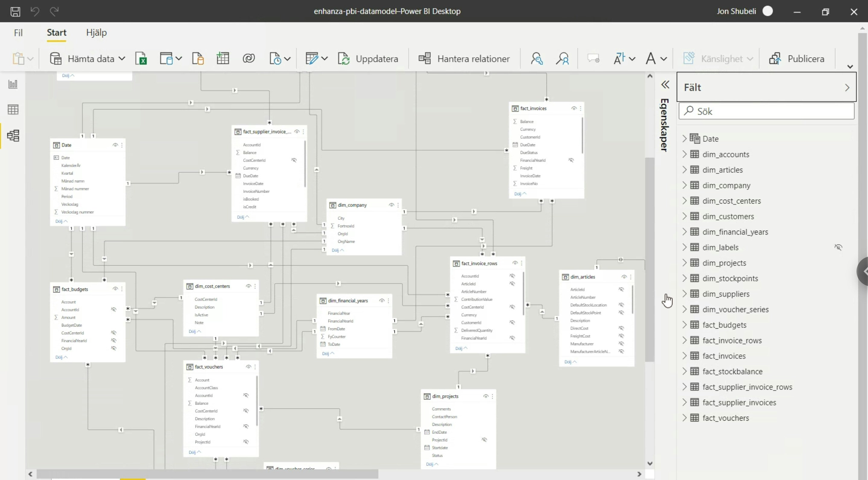Image resolution: width=868 pixels, height=480 pixels.
Task: Open the Hämta data dropdown
Action: 121,58
